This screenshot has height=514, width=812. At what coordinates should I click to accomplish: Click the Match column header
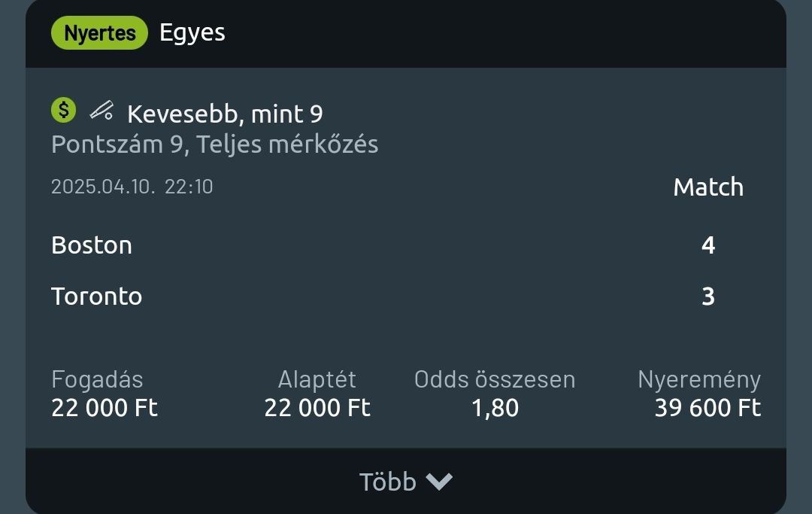pos(708,187)
